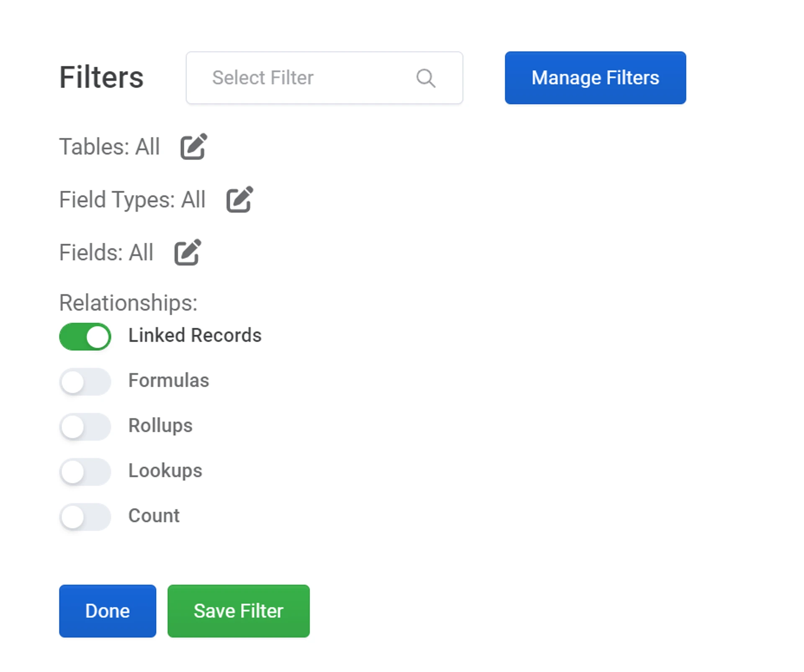Switch on the Lookups toggle
Screen dimensions: 804x672
pyautogui.click(x=85, y=471)
